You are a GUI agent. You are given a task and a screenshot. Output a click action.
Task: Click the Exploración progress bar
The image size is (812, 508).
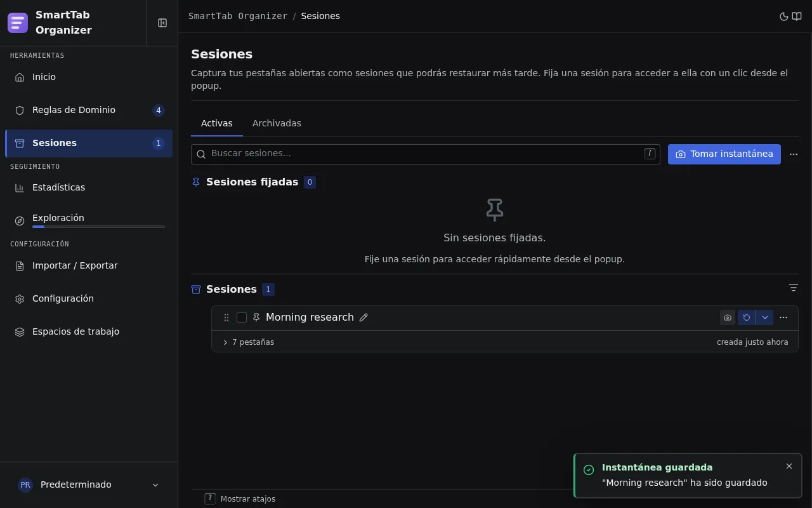[x=98, y=227]
